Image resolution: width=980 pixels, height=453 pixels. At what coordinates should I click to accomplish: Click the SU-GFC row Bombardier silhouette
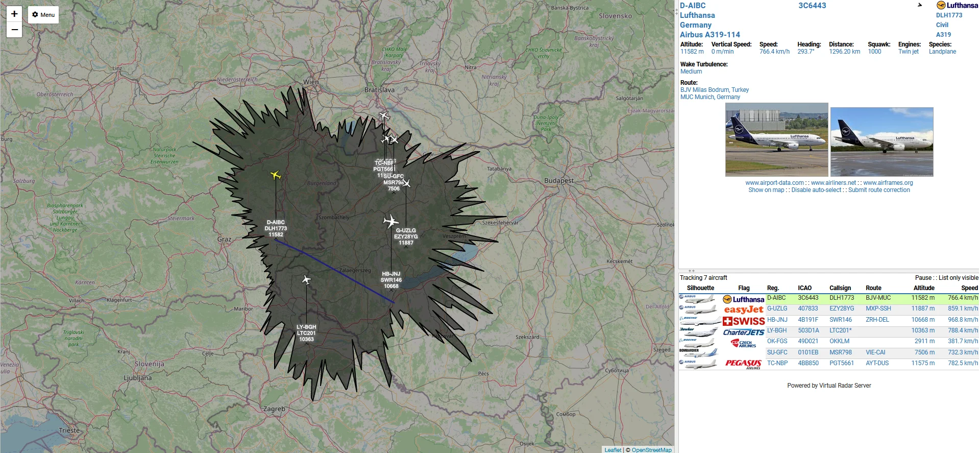pyautogui.click(x=698, y=353)
